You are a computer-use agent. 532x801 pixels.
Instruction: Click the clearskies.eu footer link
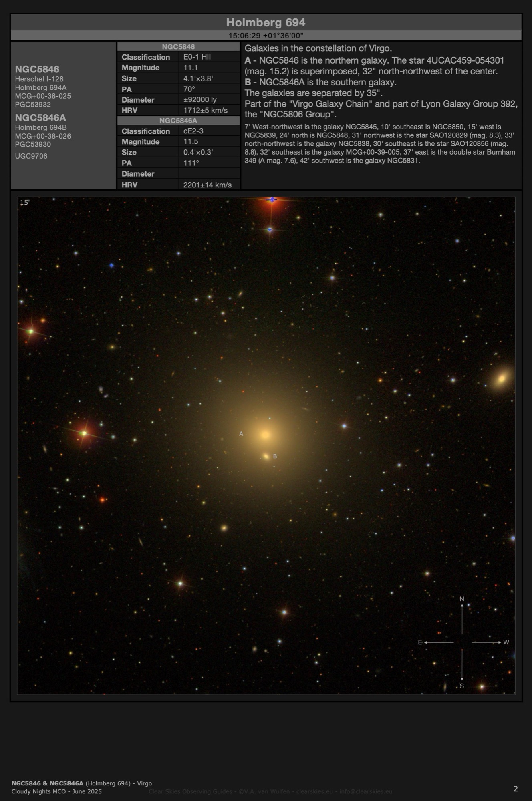point(314,791)
